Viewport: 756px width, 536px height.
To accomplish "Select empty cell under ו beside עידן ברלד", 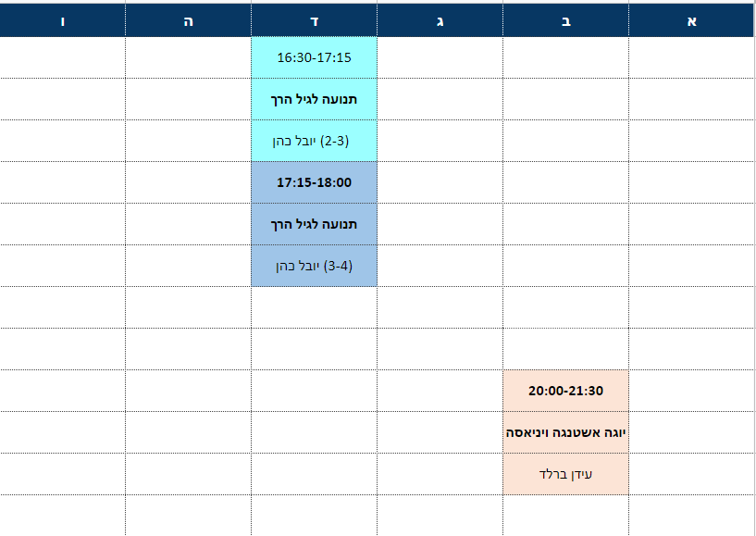I will tap(63, 474).
